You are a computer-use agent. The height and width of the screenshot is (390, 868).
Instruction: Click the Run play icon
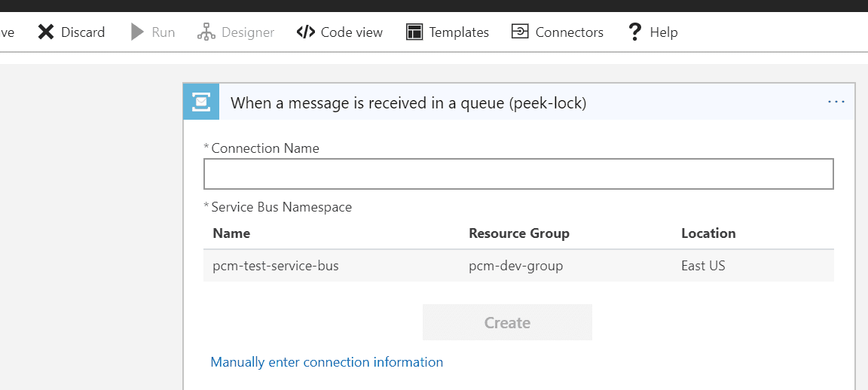tap(136, 32)
